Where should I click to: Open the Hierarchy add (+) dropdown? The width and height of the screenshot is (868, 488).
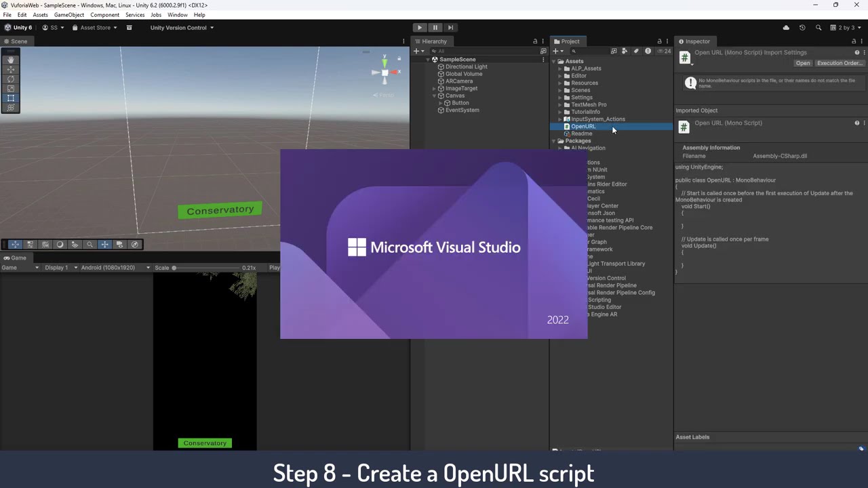[418, 51]
